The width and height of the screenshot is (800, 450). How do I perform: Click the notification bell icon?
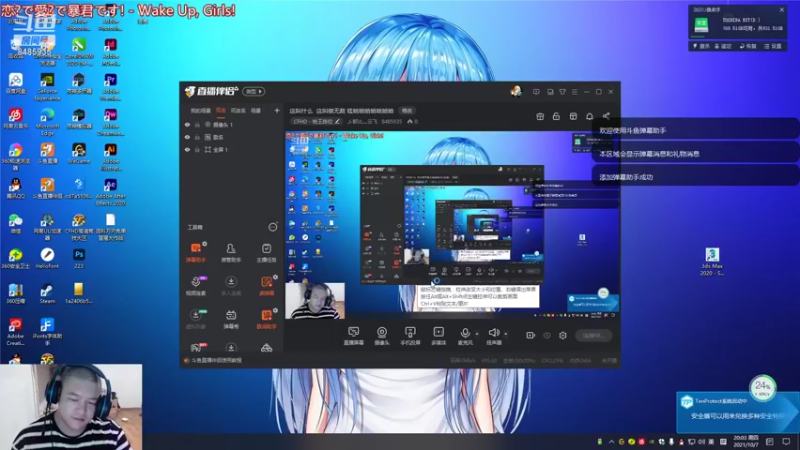(589, 116)
